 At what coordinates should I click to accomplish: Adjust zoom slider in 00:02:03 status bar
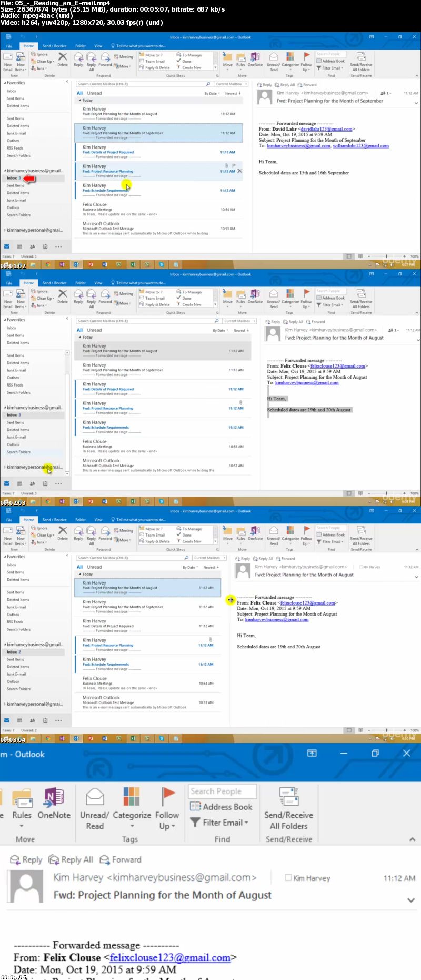pyautogui.click(x=387, y=493)
